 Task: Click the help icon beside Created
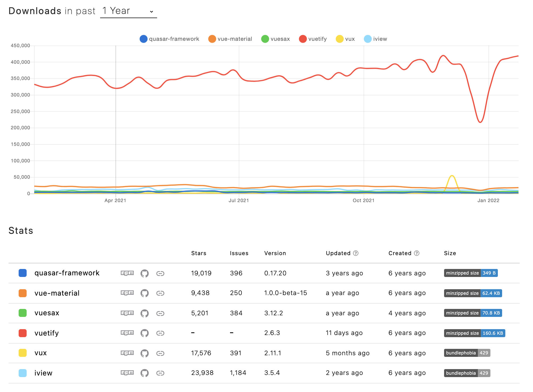pyautogui.click(x=417, y=253)
